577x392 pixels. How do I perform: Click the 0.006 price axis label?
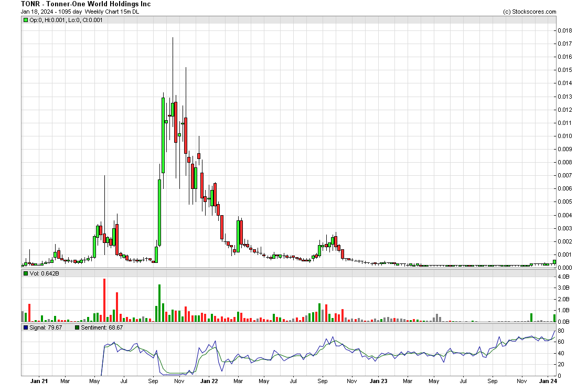click(x=565, y=189)
